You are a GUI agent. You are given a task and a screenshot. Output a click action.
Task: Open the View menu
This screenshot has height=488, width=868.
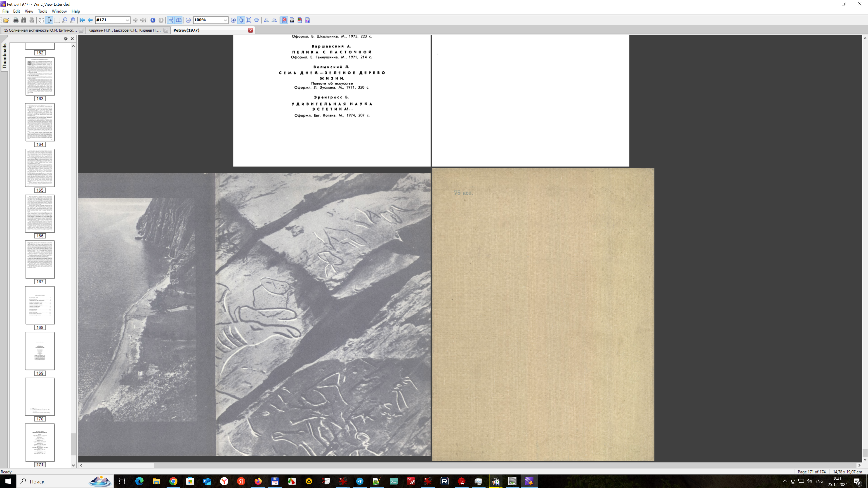(x=29, y=11)
